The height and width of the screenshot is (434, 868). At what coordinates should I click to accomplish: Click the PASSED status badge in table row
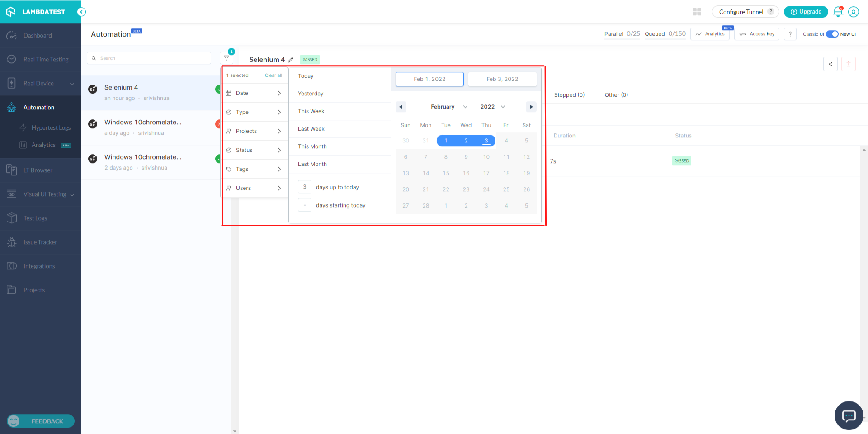coord(682,161)
